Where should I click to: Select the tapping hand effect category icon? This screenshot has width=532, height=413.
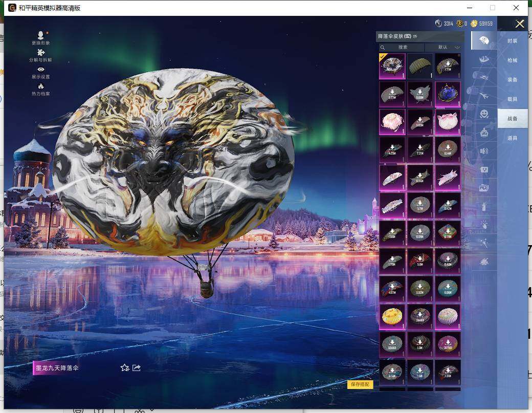pyautogui.click(x=484, y=224)
